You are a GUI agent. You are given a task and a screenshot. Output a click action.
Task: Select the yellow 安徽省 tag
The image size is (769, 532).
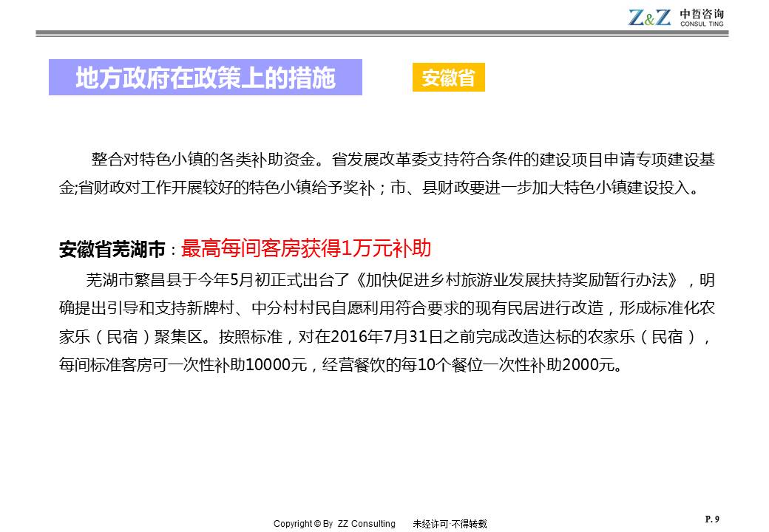click(x=448, y=78)
